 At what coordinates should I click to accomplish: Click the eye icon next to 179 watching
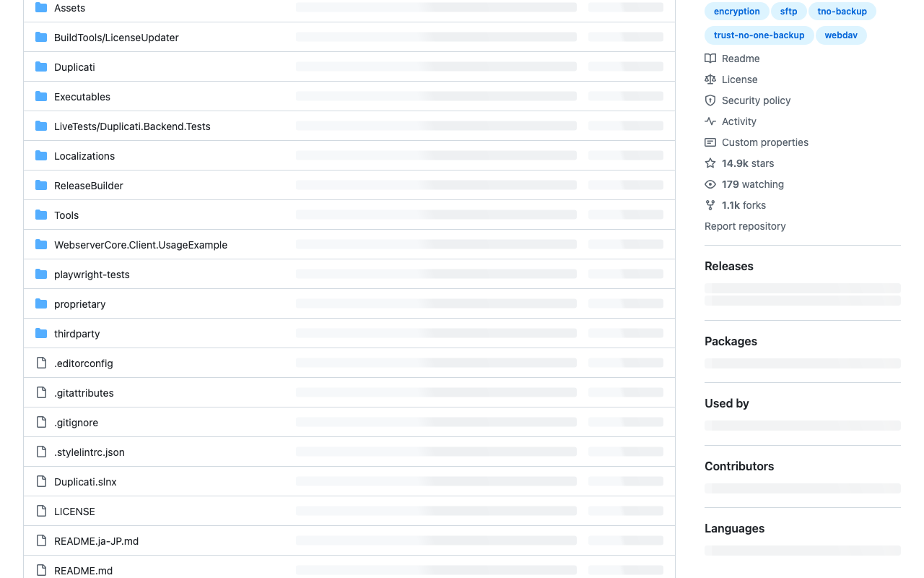coord(710,184)
